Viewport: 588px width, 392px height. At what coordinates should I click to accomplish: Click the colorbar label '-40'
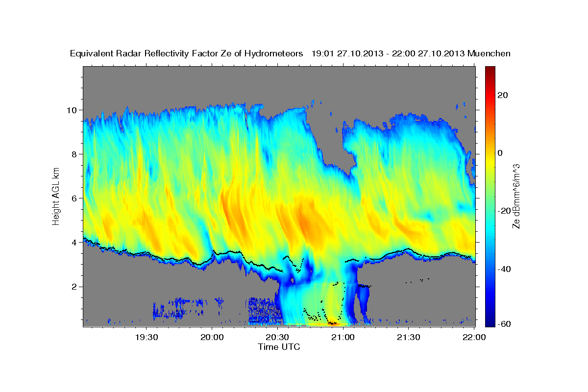pos(505,269)
